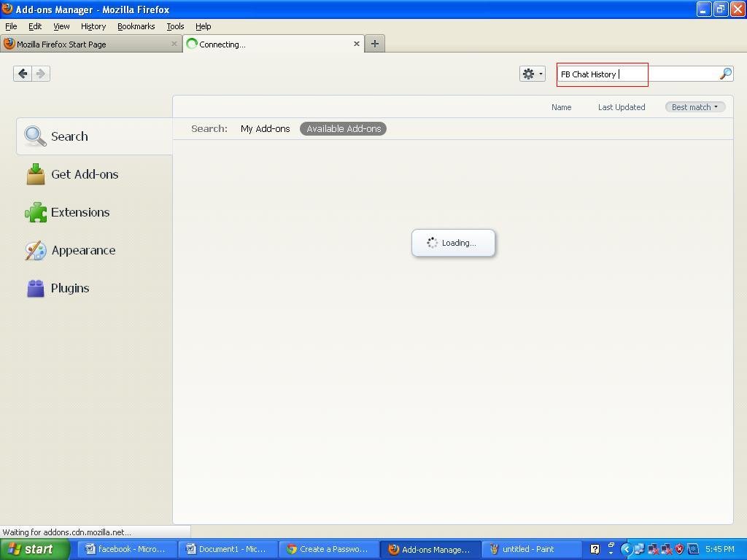Click the 'Loading...' indicator text
This screenshot has height=560, width=747.
459,243
